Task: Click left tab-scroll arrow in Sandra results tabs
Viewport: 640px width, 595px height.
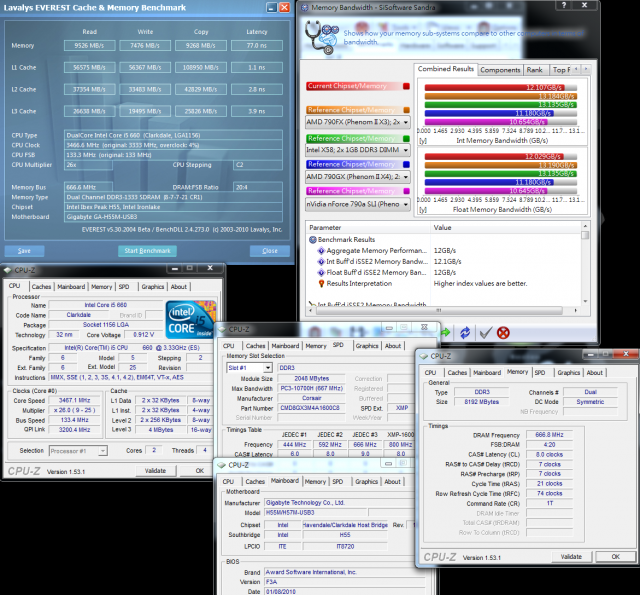Action: click(576, 69)
